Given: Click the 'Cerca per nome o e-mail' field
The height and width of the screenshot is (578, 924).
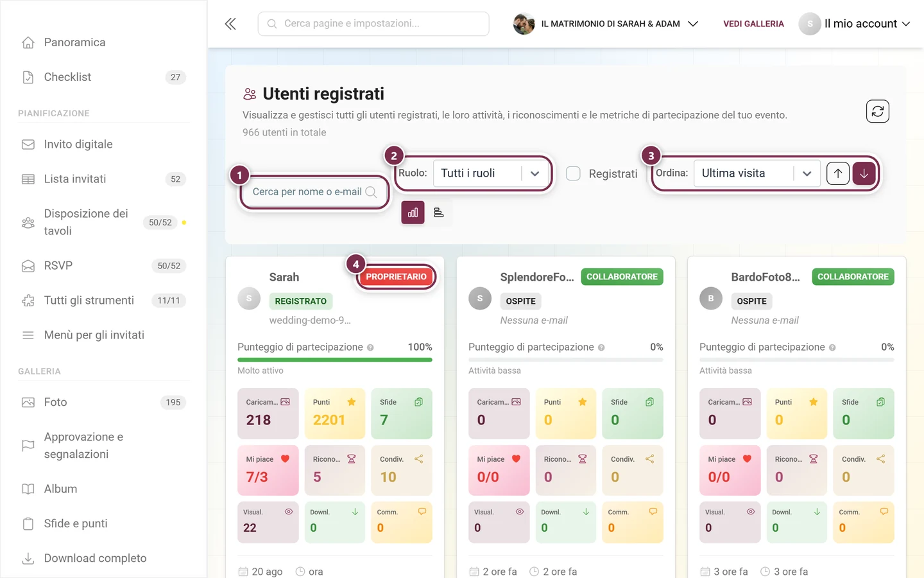Looking at the screenshot, I should (314, 192).
